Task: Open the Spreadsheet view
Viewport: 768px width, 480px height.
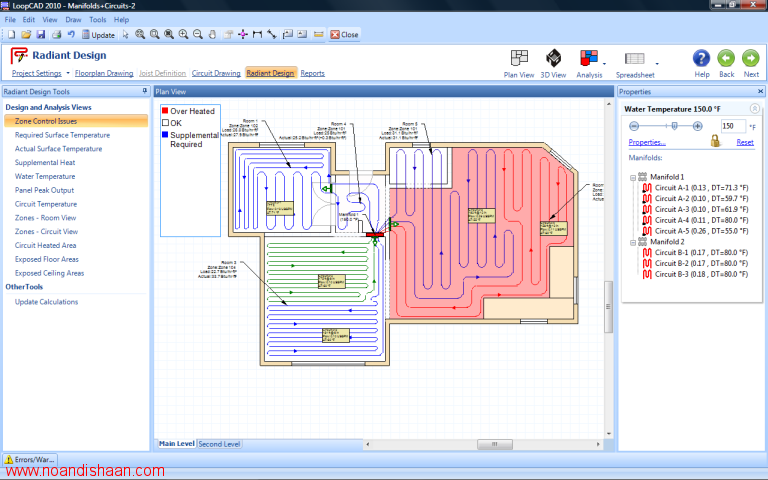Action: tap(635, 64)
